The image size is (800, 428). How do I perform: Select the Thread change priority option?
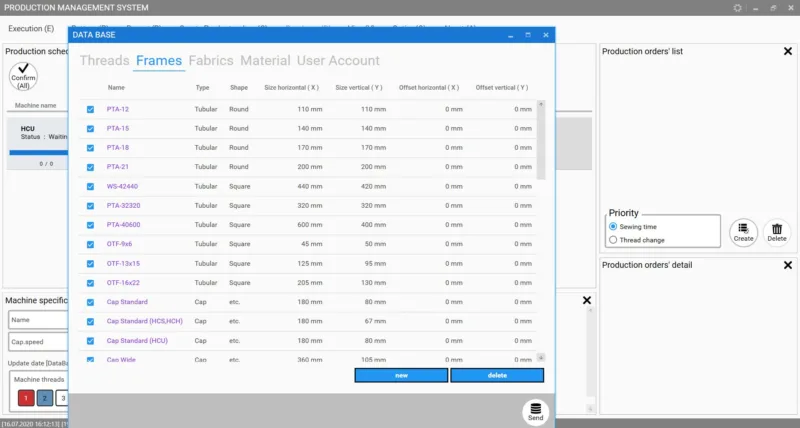[613, 240]
